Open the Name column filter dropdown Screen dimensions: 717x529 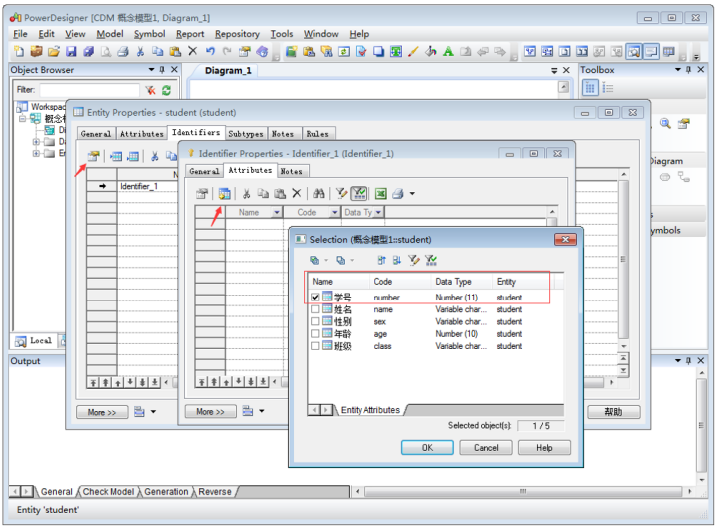pyautogui.click(x=277, y=212)
